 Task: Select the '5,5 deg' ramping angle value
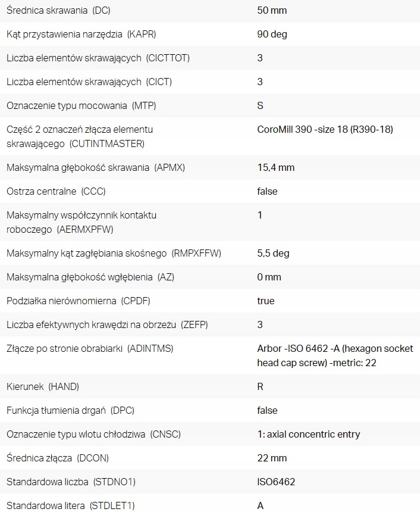(x=273, y=253)
